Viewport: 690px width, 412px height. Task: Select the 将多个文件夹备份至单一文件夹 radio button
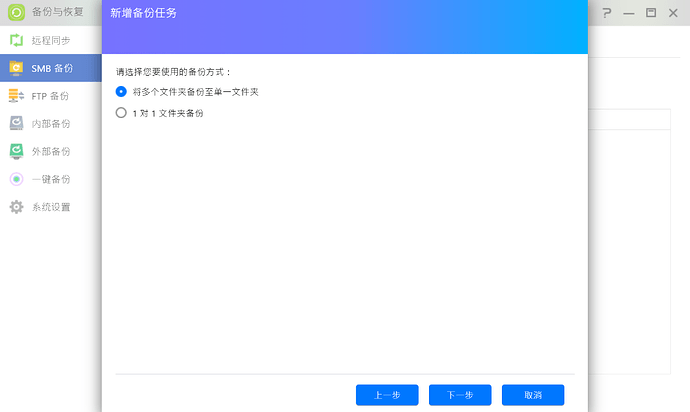pos(121,91)
